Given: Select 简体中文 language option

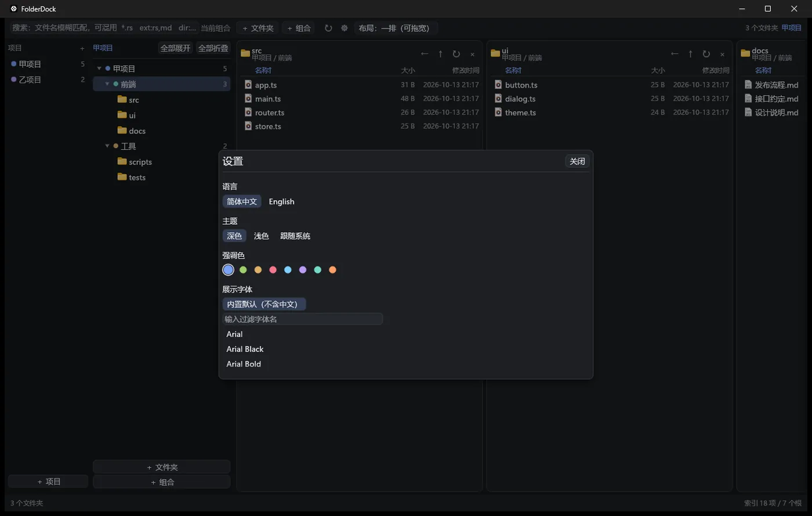Looking at the screenshot, I should (242, 201).
